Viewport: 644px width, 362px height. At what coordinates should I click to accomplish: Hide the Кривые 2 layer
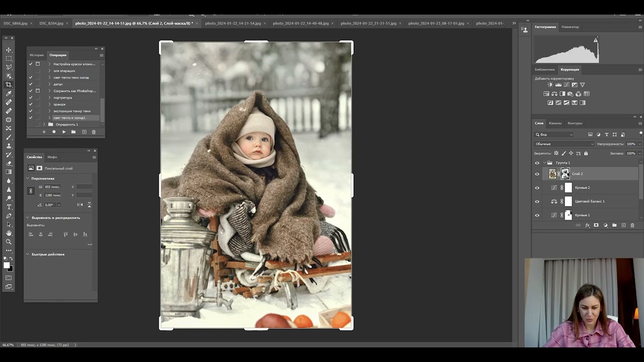(x=537, y=188)
